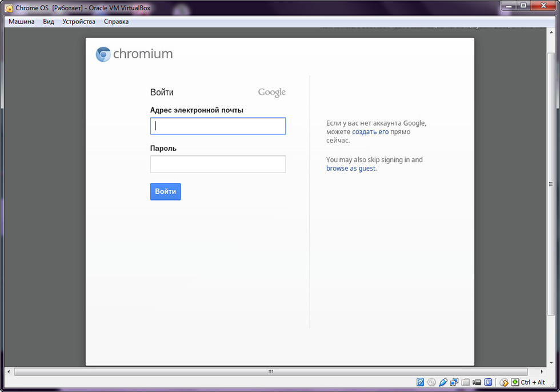Open the Устройства menu
Viewport: 560px width, 392px height.
pos(79,21)
